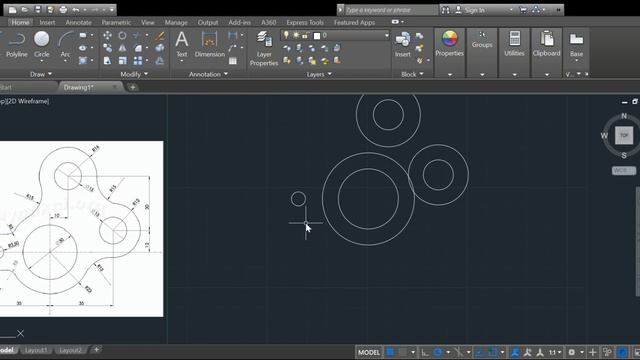The height and width of the screenshot is (360, 640).
Task: Expand the Draw panel
Action: point(41,74)
